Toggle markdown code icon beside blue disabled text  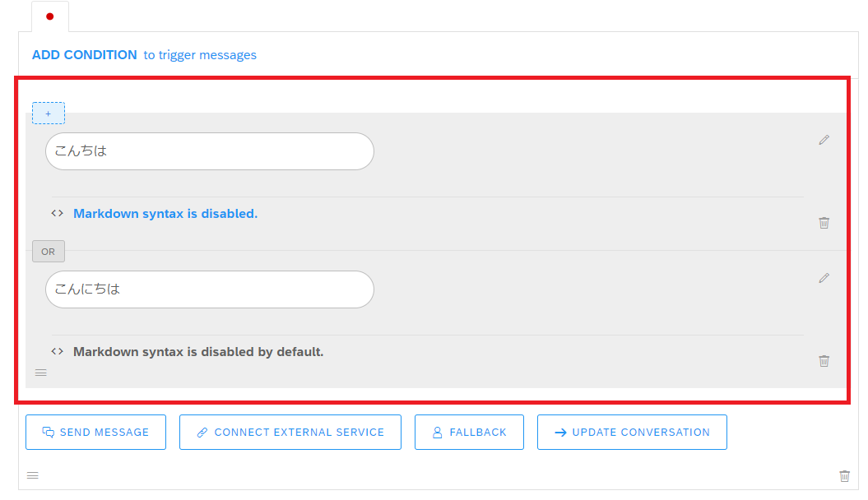pos(57,213)
